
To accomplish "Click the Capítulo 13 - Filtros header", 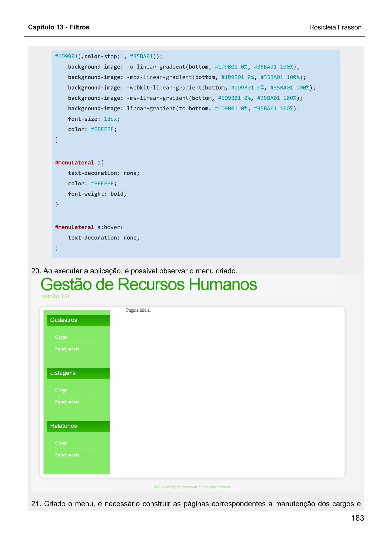I will 59,27.
